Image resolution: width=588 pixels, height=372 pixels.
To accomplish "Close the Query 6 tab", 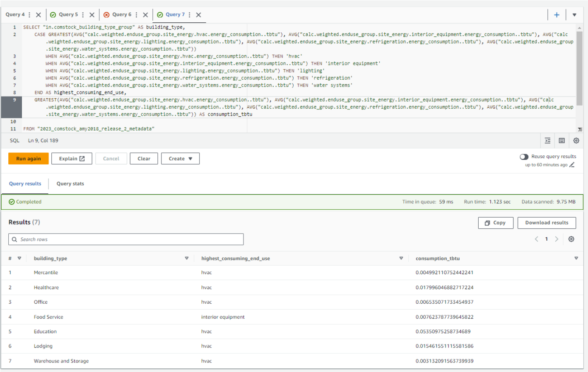I will click(x=145, y=15).
